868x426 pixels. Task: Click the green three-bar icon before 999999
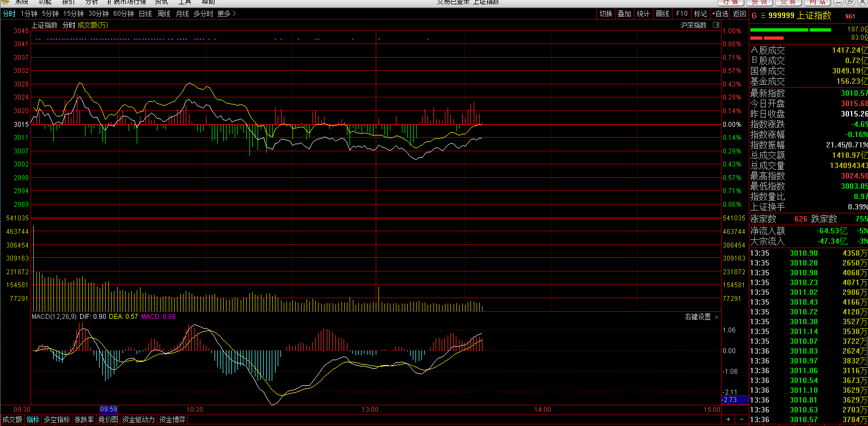(x=763, y=16)
